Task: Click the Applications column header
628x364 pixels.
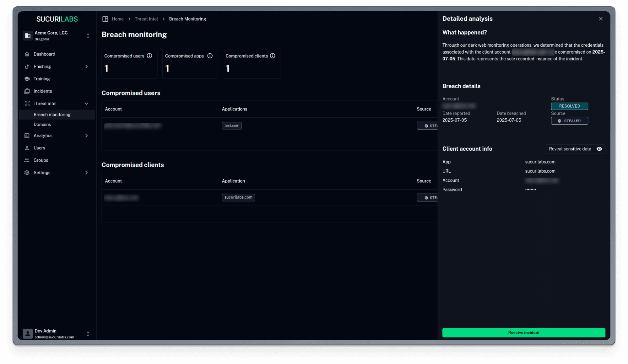Action: click(x=234, y=109)
